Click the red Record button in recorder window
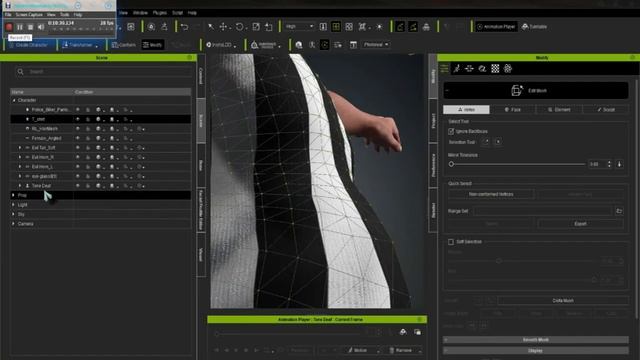Viewport: 640px width, 360px height. [x=9, y=27]
